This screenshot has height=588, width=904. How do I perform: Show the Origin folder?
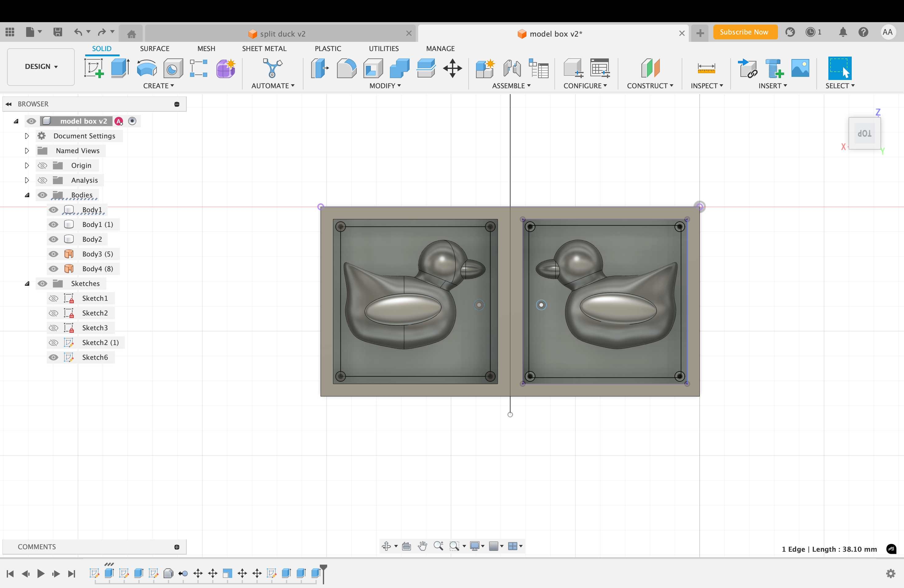point(42,166)
